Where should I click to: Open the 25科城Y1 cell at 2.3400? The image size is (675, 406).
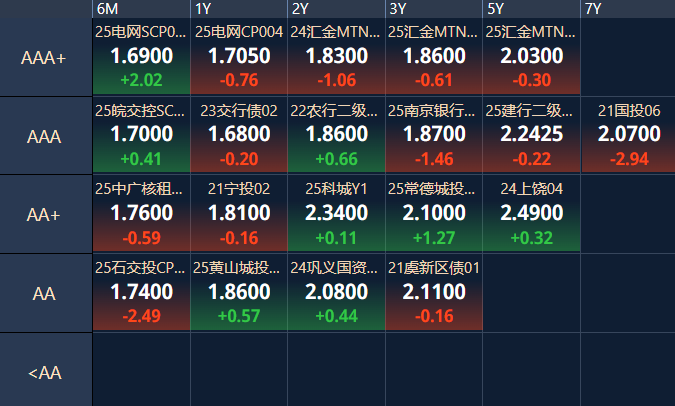336,213
